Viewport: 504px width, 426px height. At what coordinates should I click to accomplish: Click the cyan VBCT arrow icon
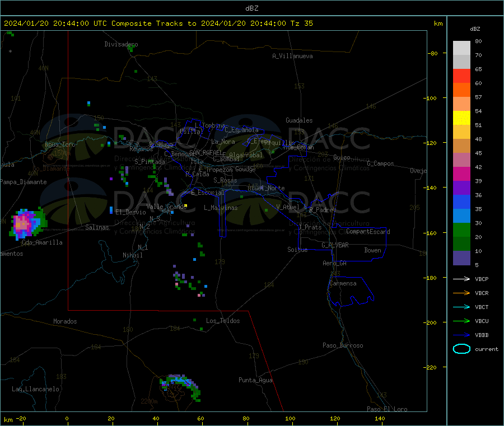click(461, 307)
